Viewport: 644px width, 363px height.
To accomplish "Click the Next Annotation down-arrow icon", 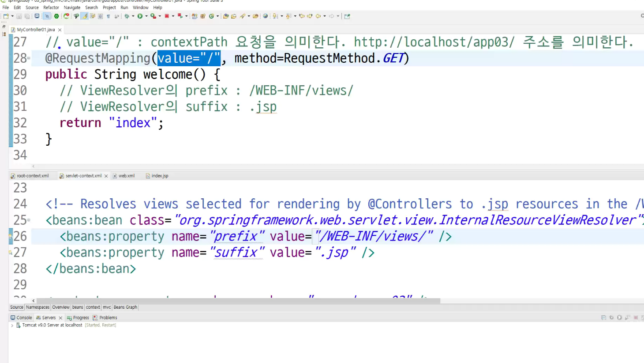I will pyautogui.click(x=275, y=16).
